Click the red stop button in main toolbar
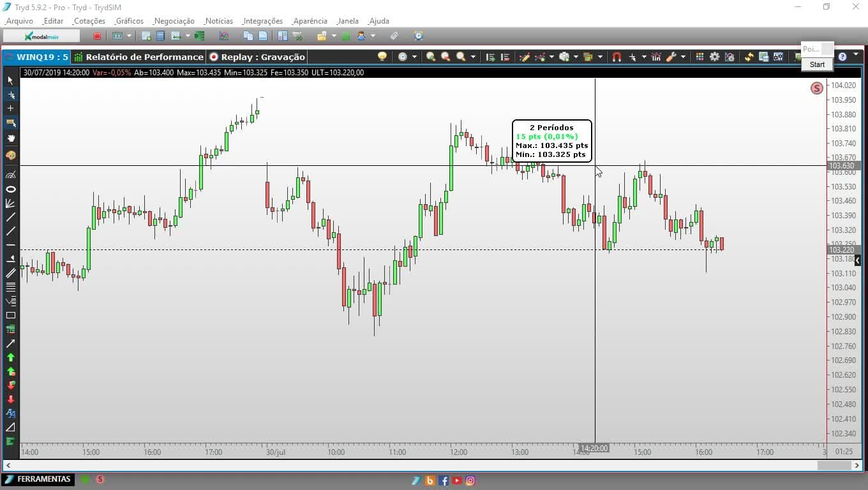868x490 pixels. (97, 36)
